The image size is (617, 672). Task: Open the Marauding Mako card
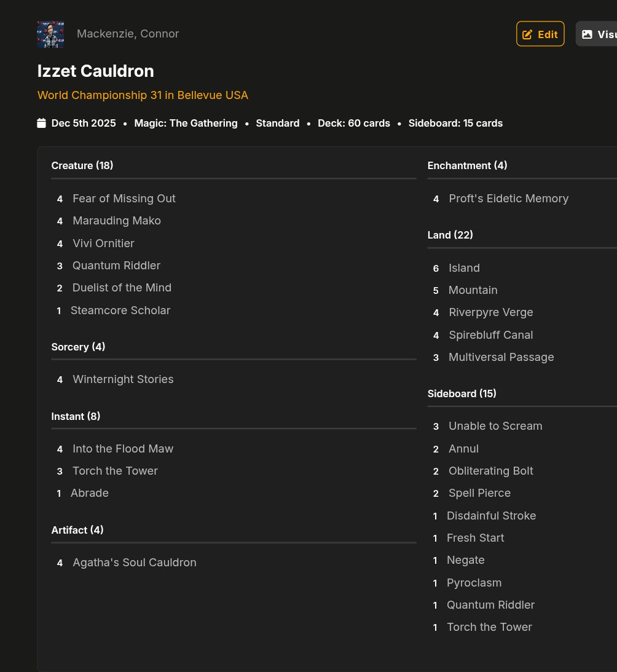tap(117, 221)
